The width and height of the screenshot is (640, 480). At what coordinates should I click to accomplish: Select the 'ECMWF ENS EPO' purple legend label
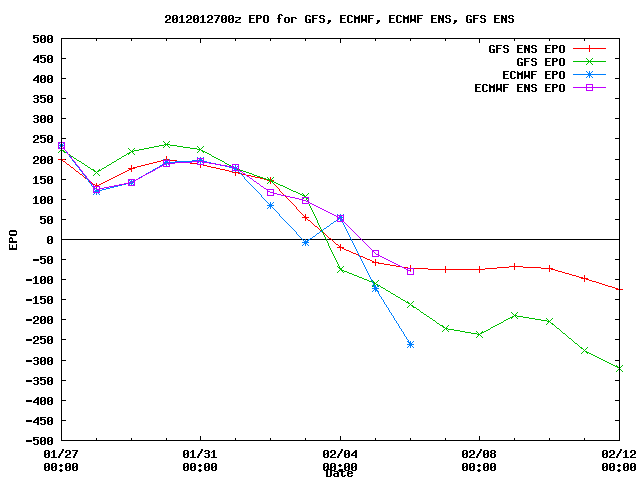click(520, 88)
